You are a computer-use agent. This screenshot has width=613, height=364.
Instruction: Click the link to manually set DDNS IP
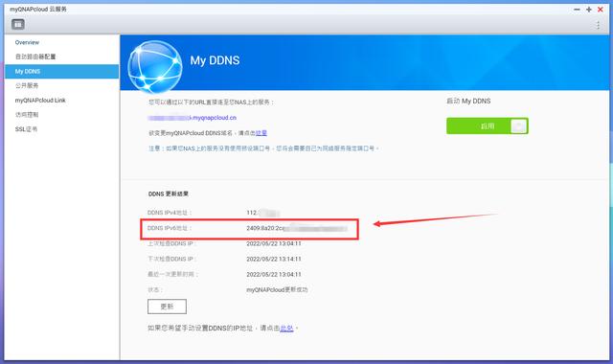286,328
